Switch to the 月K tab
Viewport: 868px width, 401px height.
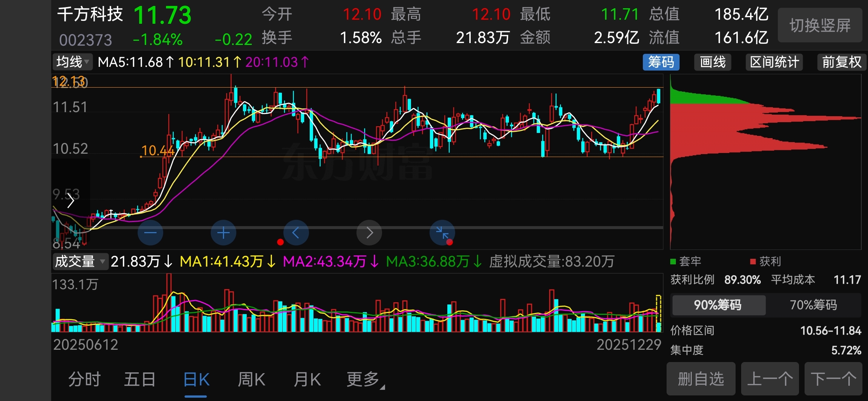pyautogui.click(x=307, y=379)
